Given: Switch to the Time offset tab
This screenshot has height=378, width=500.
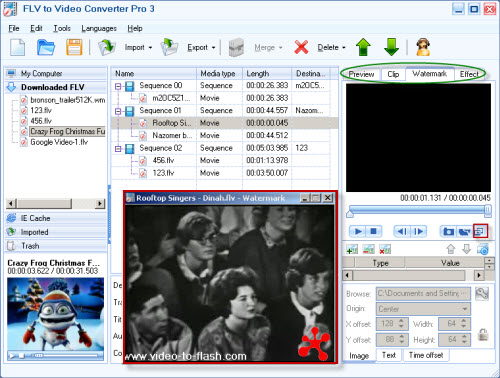Looking at the screenshot, I should [x=426, y=355].
